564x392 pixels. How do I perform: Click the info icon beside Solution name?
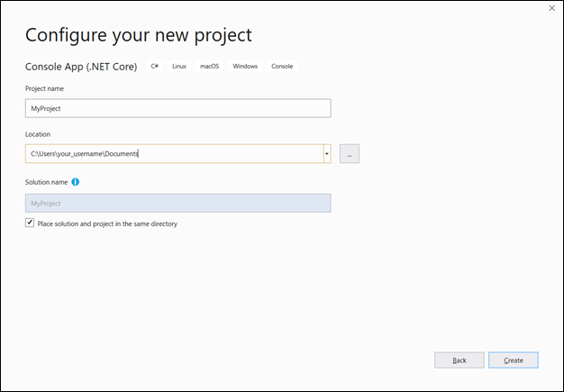pos(76,181)
